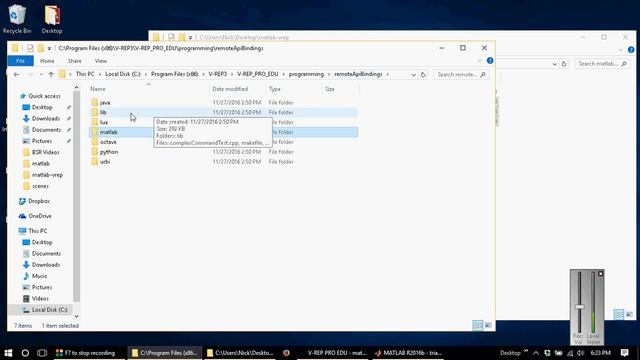Select the matlab folder
Image resolution: width=640 pixels, height=360 pixels.
(x=223, y=132)
